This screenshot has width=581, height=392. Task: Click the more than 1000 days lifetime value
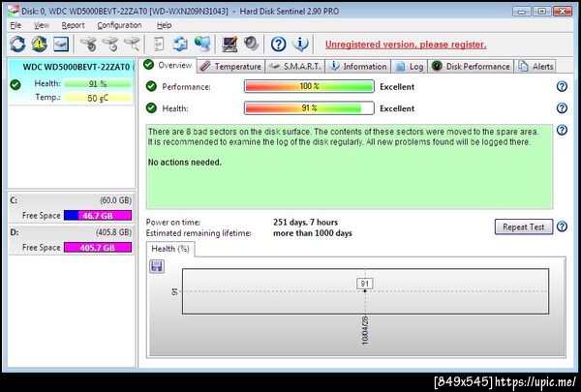pyautogui.click(x=313, y=233)
